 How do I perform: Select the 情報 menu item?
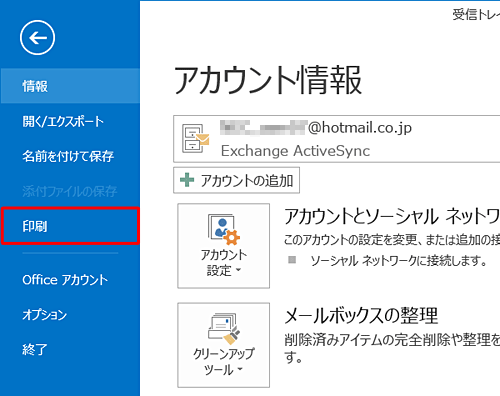[x=70, y=86]
